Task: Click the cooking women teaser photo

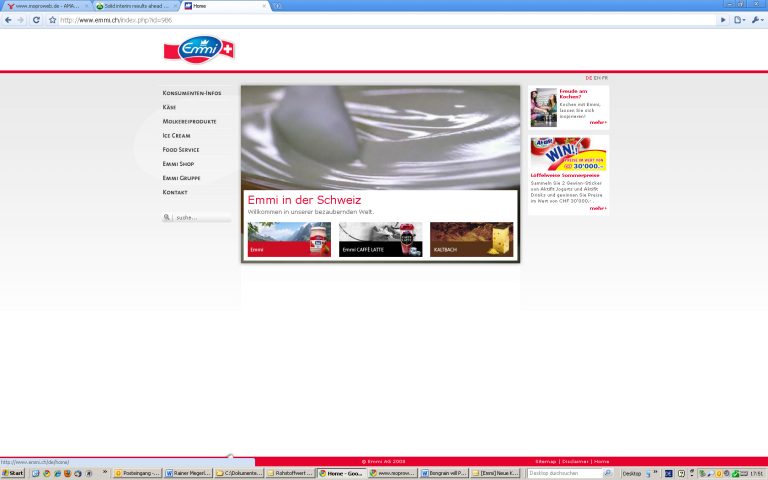Action: 544,107
